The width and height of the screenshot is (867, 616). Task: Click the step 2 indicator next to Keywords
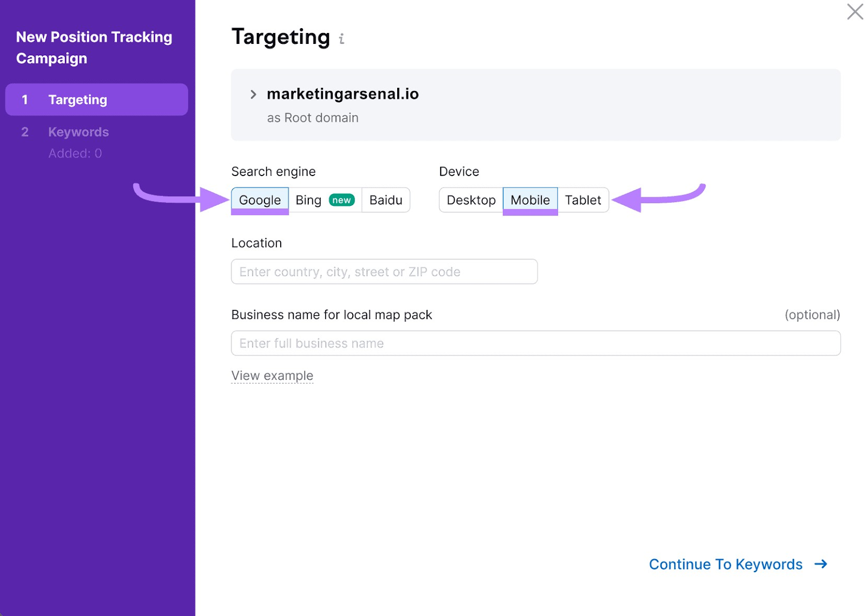[24, 132]
